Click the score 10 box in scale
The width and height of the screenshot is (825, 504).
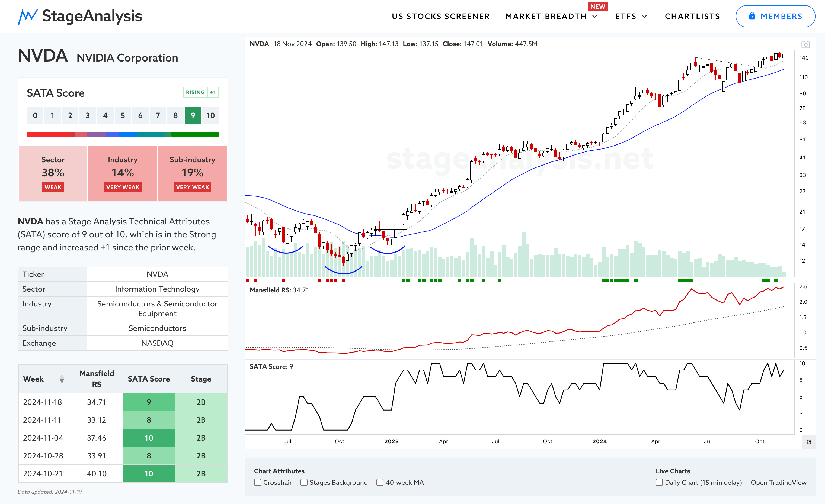click(210, 115)
